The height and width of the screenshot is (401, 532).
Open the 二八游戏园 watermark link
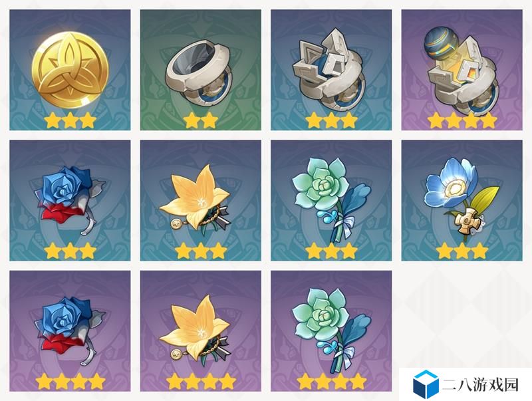(x=481, y=384)
